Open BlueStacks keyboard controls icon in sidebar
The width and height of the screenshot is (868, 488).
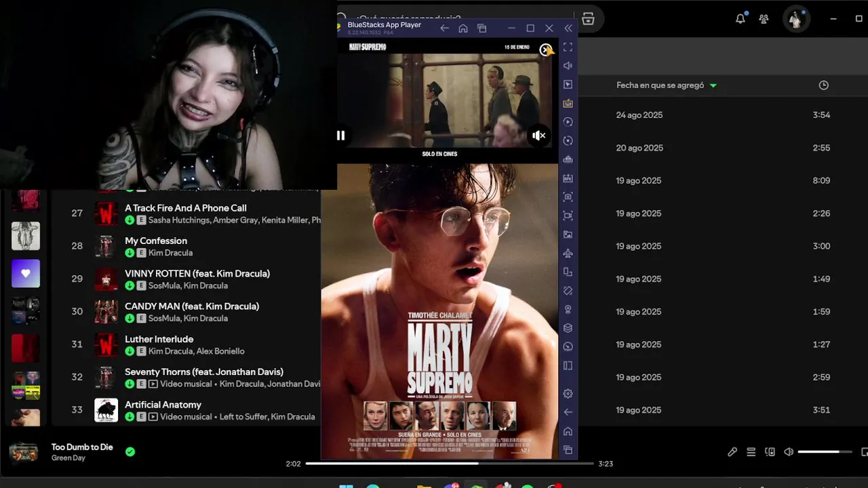tap(568, 103)
